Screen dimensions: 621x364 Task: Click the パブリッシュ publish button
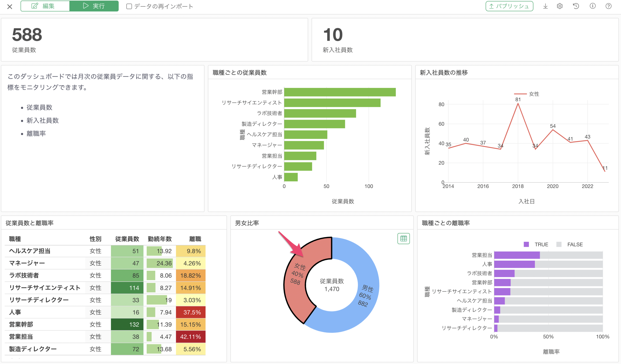509,6
